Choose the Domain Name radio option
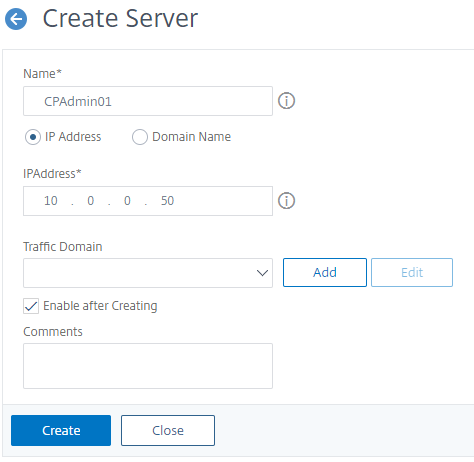The height and width of the screenshot is (462, 474). [140, 137]
